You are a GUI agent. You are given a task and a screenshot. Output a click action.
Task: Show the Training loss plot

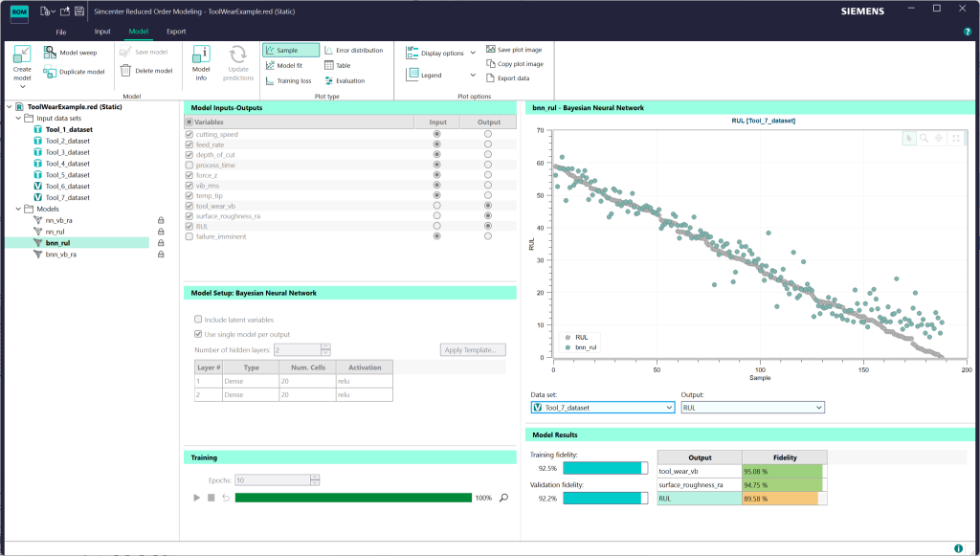(x=288, y=80)
